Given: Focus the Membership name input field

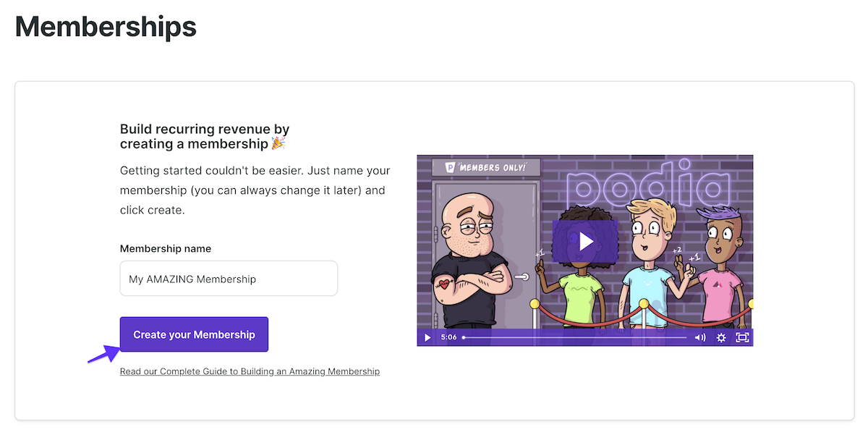Looking at the screenshot, I should 229,279.
